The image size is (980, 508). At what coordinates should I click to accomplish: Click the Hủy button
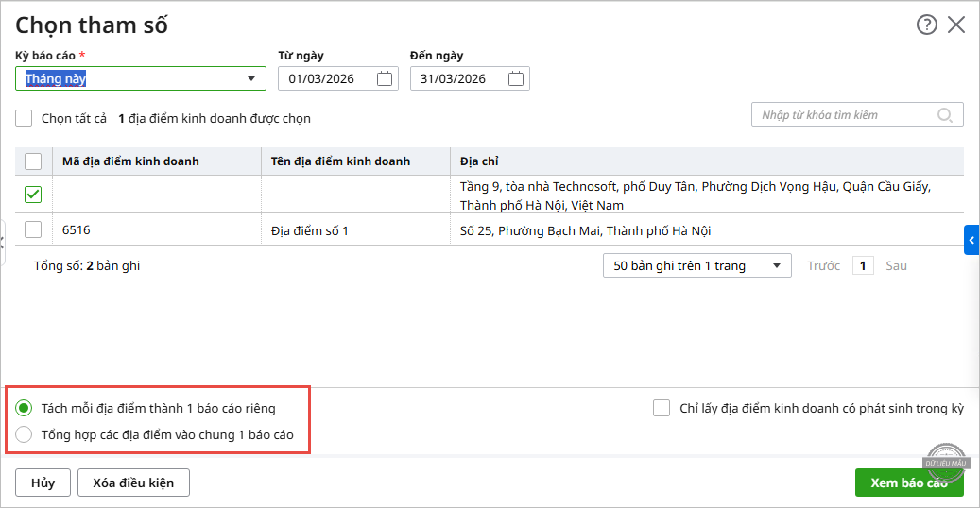(x=43, y=483)
